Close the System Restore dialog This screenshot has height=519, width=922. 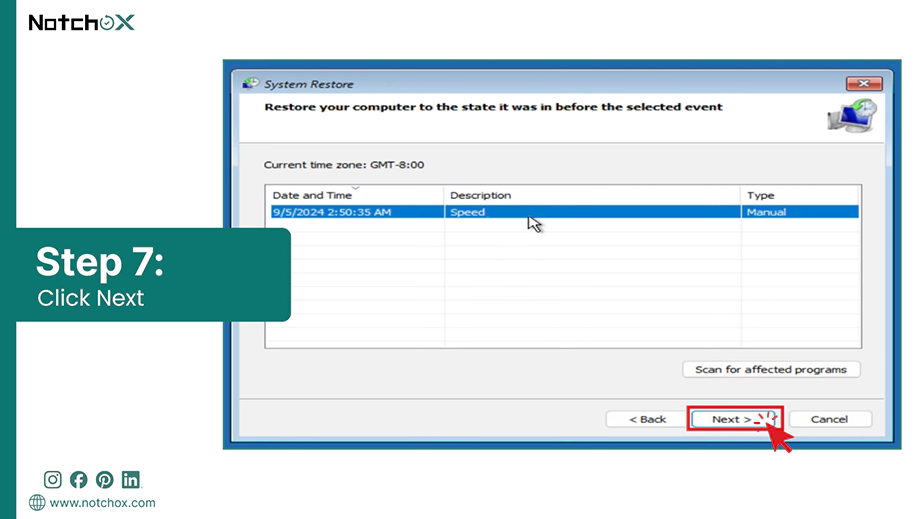(864, 83)
